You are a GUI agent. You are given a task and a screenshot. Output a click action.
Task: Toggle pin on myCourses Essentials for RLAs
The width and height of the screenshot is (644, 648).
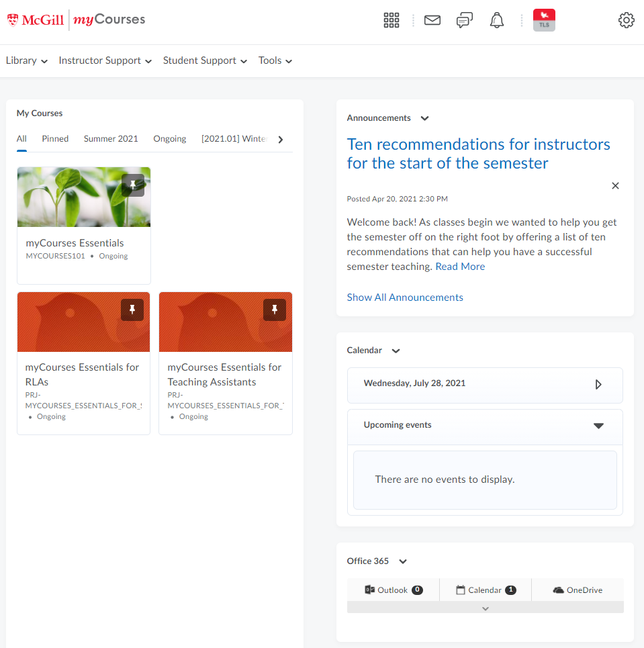tap(132, 310)
